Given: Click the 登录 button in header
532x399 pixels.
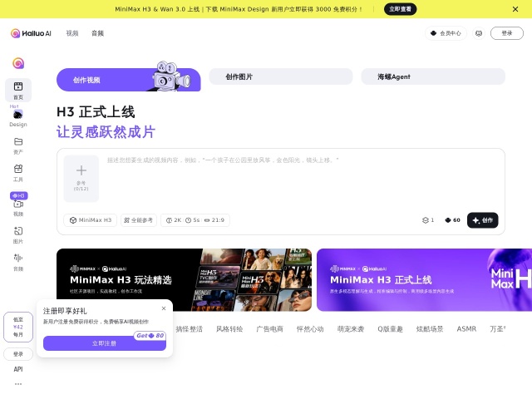Looking at the screenshot, I should pos(507,33).
